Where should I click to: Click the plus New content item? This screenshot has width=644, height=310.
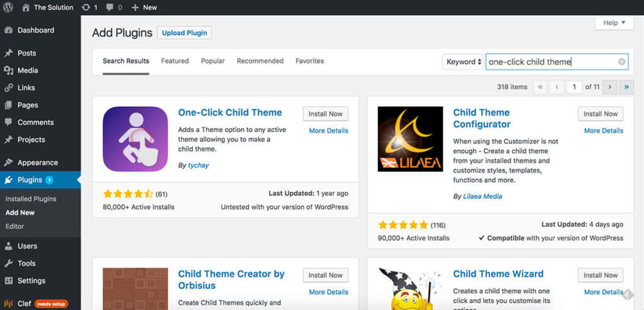pyautogui.click(x=144, y=8)
